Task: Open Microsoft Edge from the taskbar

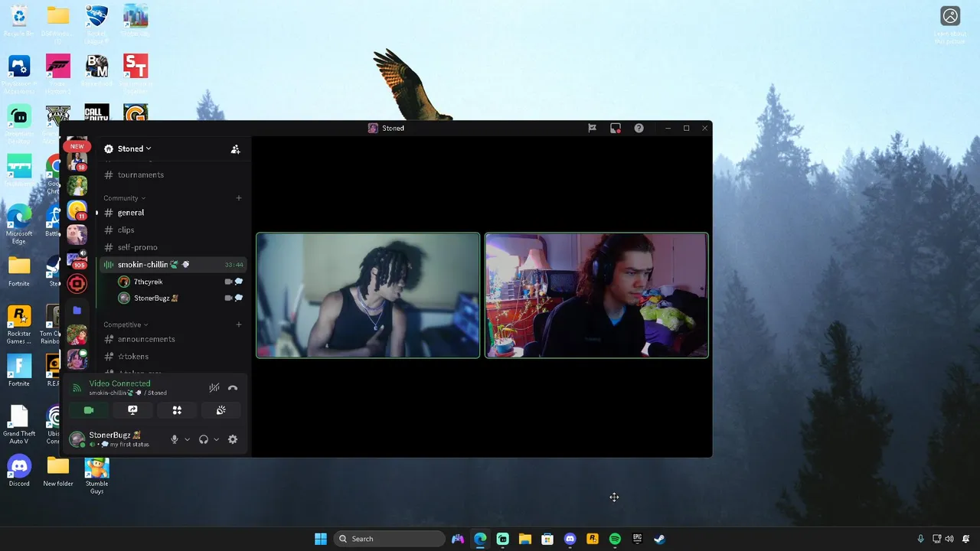Action: (x=480, y=539)
